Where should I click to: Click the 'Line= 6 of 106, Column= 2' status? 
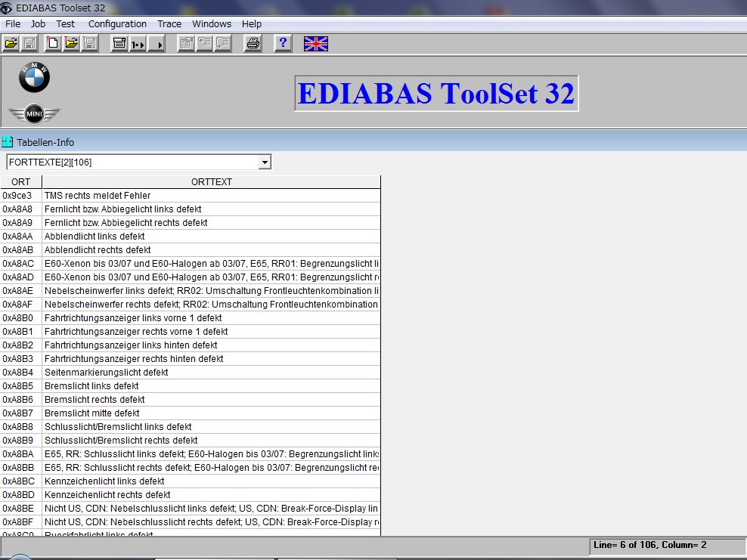click(x=650, y=545)
